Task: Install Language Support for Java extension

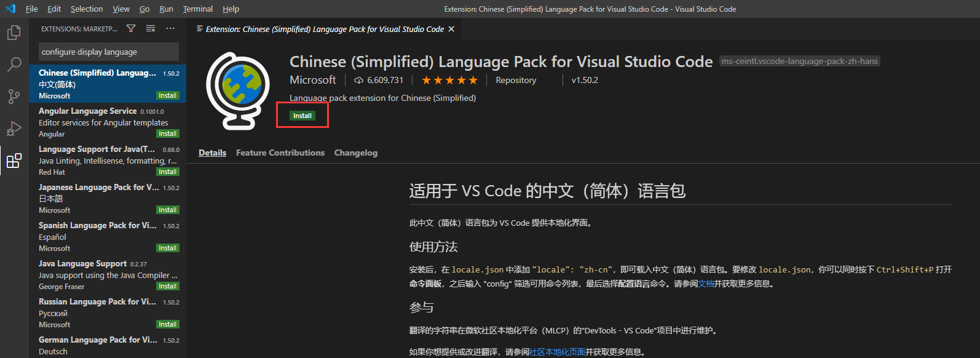Action: tap(168, 172)
